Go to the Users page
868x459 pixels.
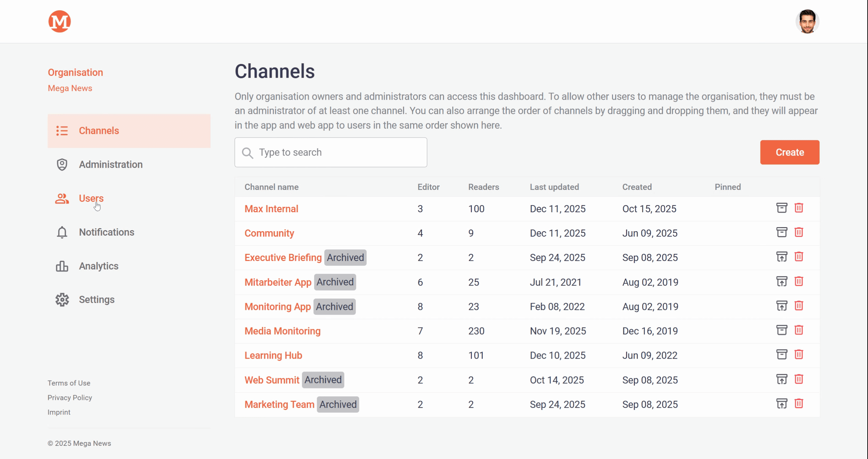click(91, 198)
